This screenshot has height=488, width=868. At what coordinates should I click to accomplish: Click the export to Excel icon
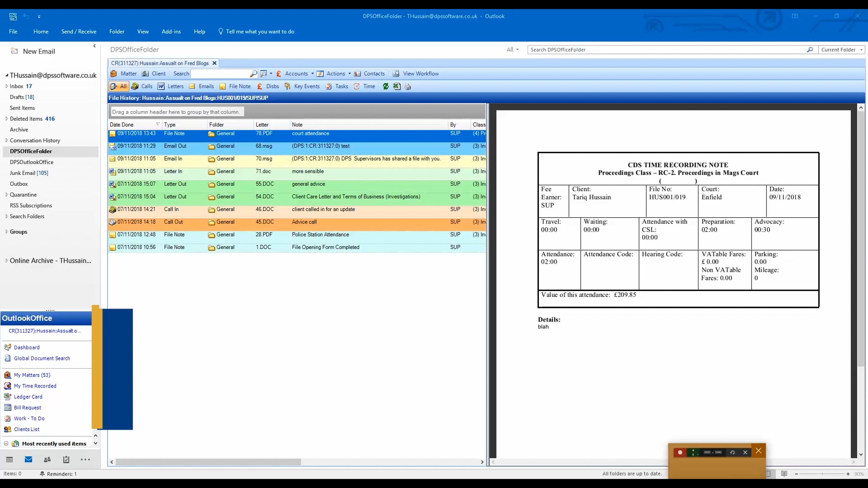click(397, 86)
